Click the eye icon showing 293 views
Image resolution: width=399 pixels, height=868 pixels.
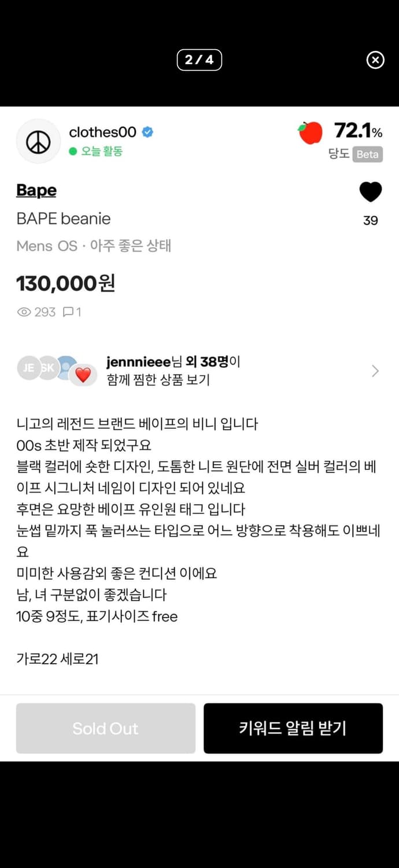[24, 312]
